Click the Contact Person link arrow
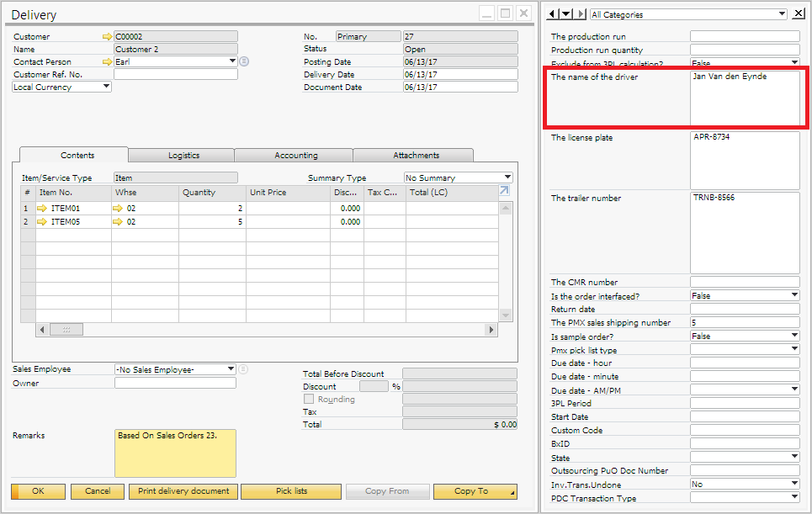 [x=107, y=62]
